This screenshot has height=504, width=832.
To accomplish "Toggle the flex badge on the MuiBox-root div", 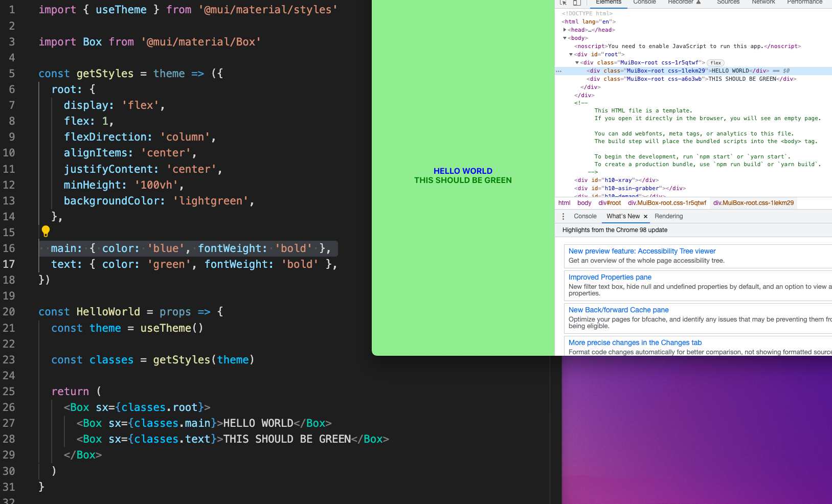I will pos(716,63).
